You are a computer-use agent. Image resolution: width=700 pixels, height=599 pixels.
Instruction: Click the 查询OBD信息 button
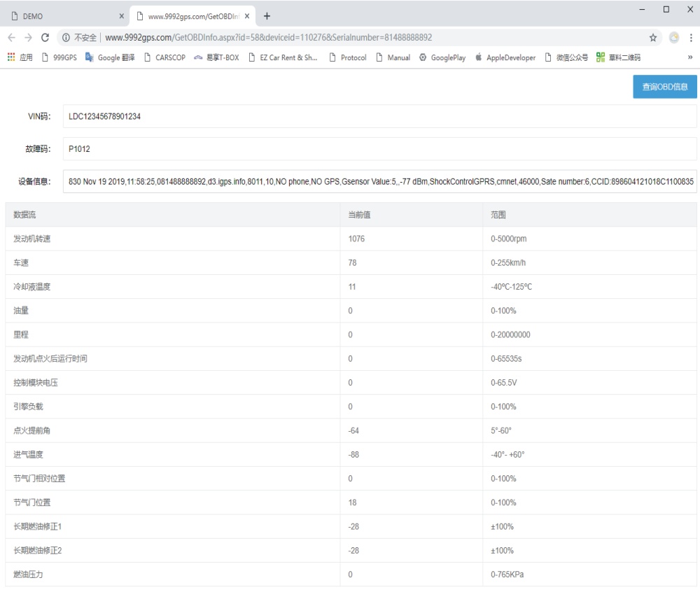tap(665, 87)
